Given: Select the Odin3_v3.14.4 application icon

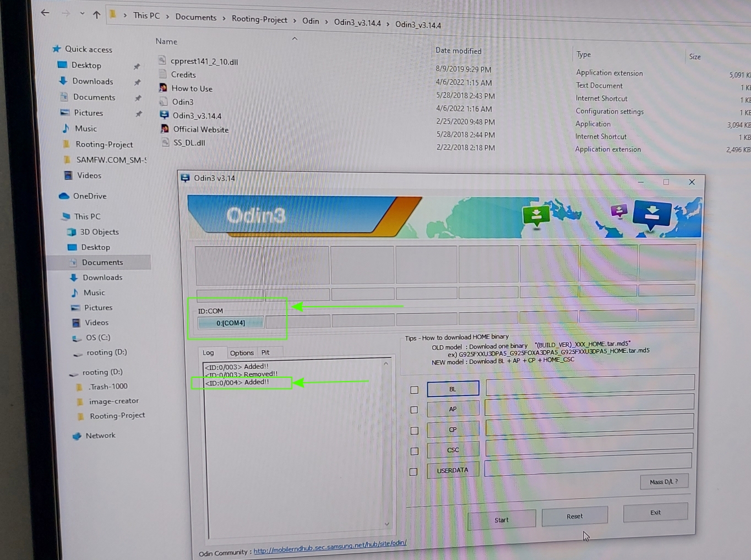Looking at the screenshot, I should (164, 115).
